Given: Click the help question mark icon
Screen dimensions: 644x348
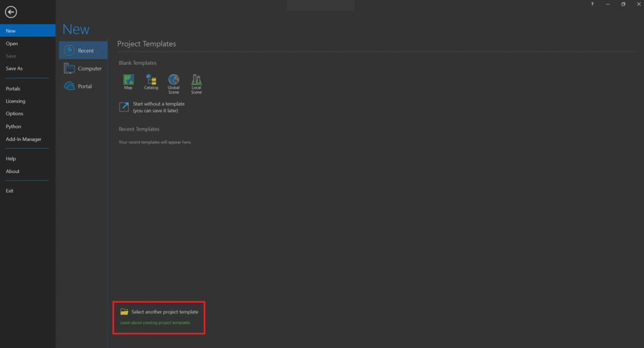Looking at the screenshot, I should [x=592, y=4].
